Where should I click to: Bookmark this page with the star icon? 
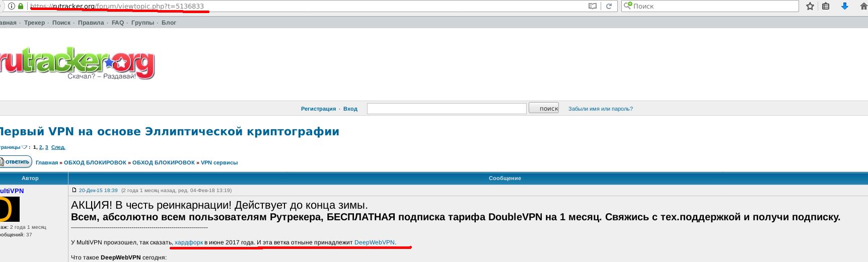pos(810,7)
